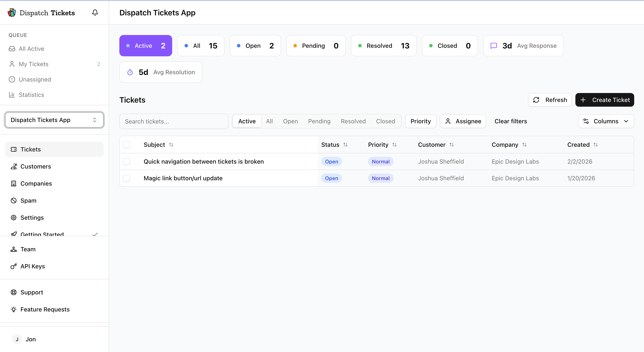This screenshot has width=644, height=352.
Task: Open the Dispatch Tickets App workspace selector
Action: [x=54, y=120]
